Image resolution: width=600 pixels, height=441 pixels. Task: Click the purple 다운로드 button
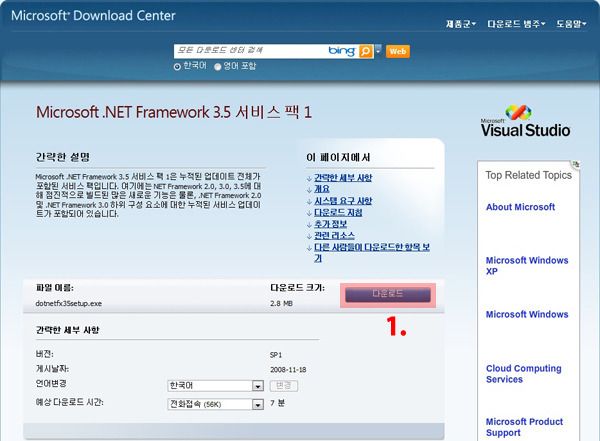click(388, 294)
